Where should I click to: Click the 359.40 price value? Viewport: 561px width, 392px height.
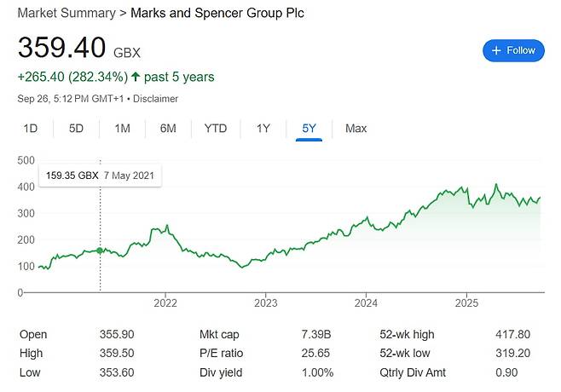[x=61, y=49]
